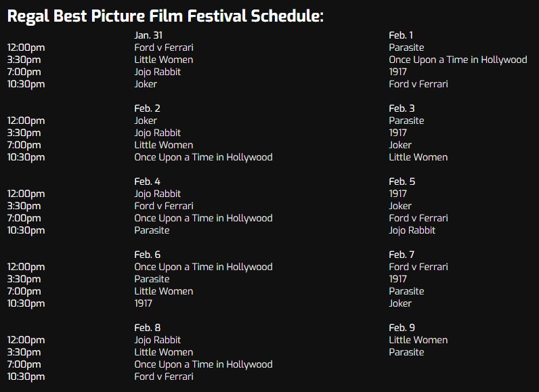Click Jojo Rabbit under Feb. 5
The width and height of the screenshot is (539, 392).
tap(412, 230)
